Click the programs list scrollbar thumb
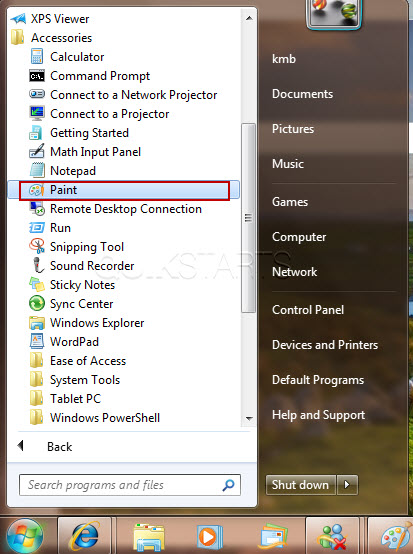The width and height of the screenshot is (413, 554). click(x=249, y=218)
